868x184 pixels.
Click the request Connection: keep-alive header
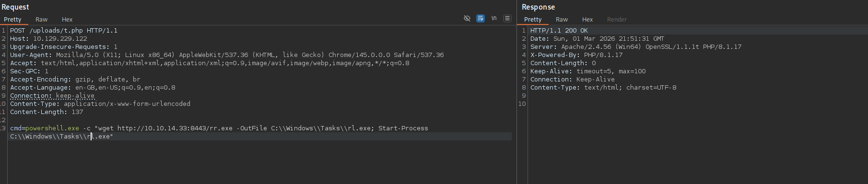pos(52,95)
